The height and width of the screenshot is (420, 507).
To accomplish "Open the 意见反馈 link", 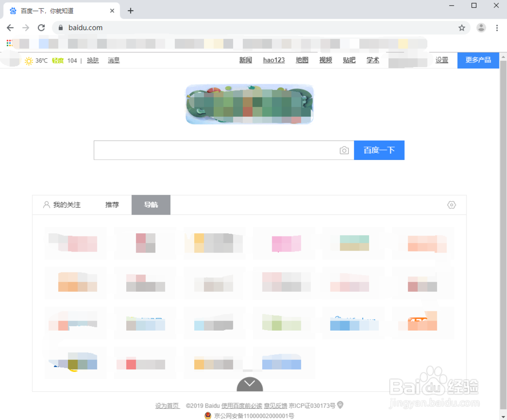I will (275, 406).
